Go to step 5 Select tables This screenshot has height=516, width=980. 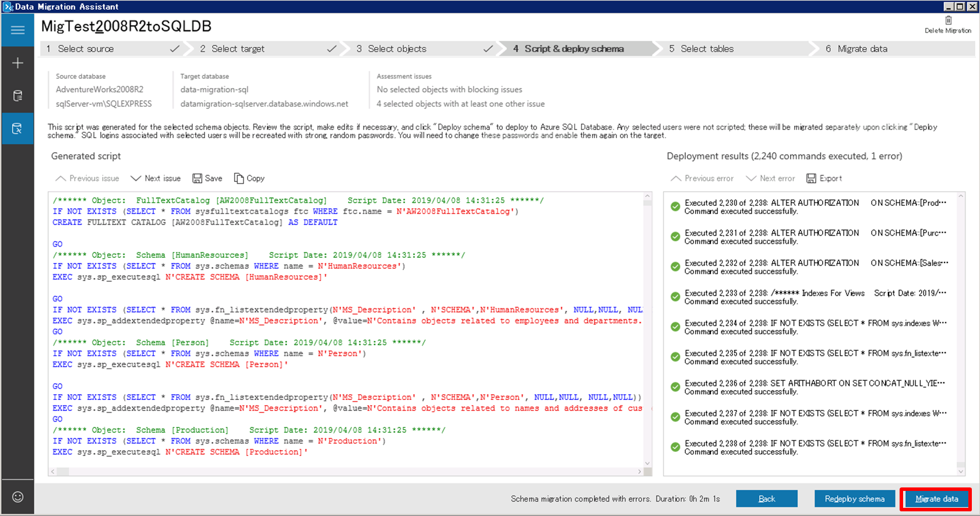[736, 49]
